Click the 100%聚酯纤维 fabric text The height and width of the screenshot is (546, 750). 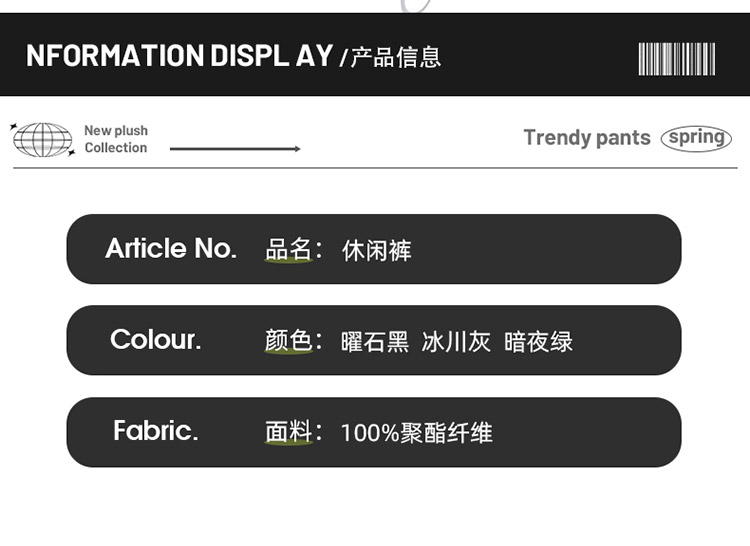coord(416,433)
